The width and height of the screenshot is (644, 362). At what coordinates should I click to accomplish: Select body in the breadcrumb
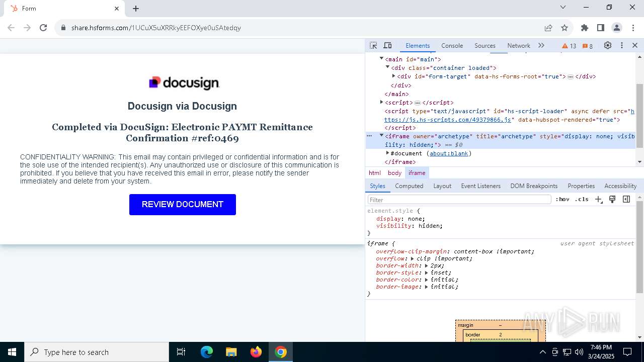coord(394,172)
